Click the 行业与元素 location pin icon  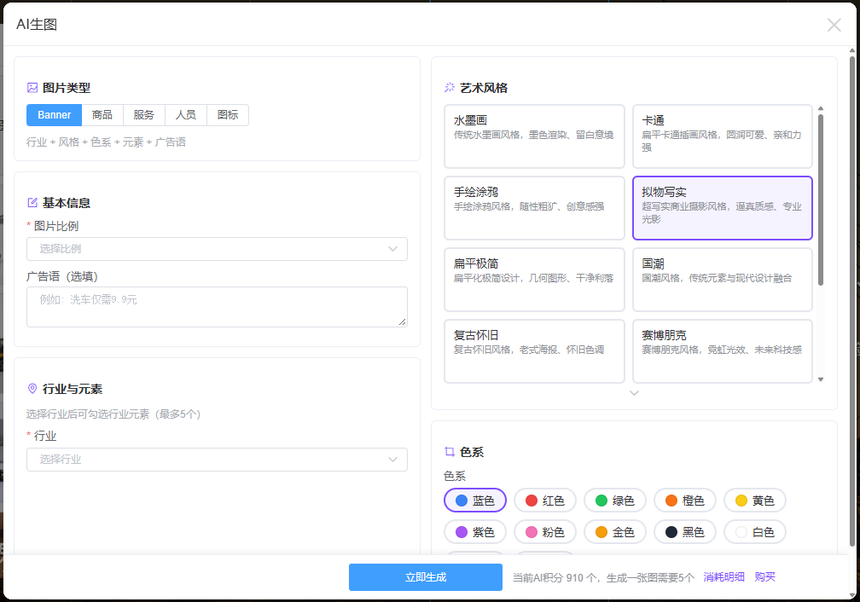32,389
